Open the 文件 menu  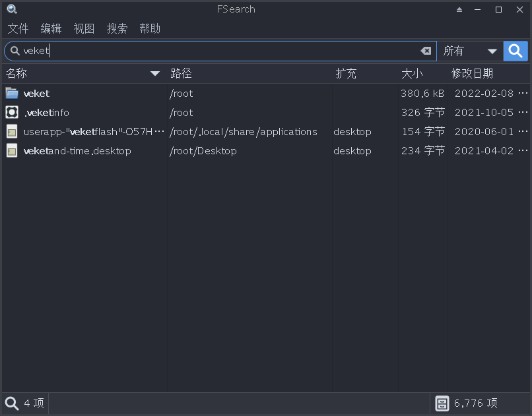[18, 28]
